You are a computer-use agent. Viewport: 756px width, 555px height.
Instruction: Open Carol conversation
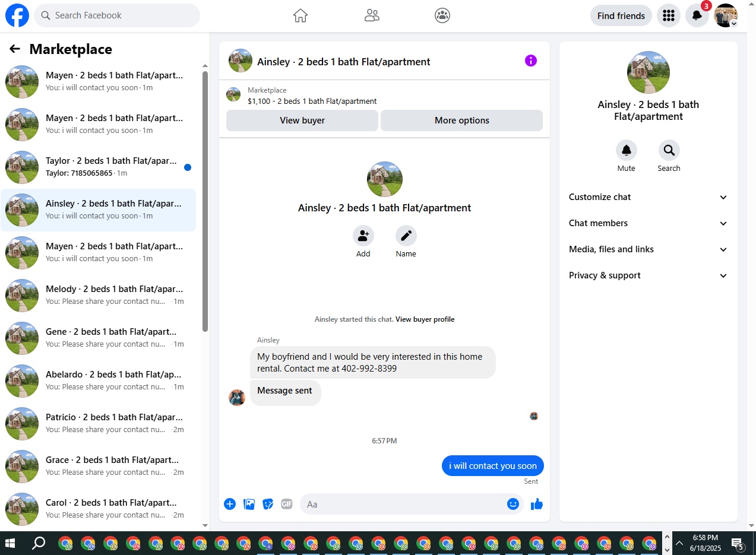[x=99, y=509]
